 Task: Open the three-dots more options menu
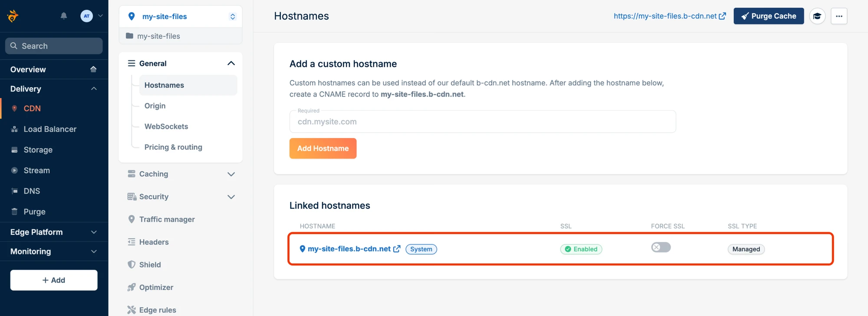click(x=839, y=16)
